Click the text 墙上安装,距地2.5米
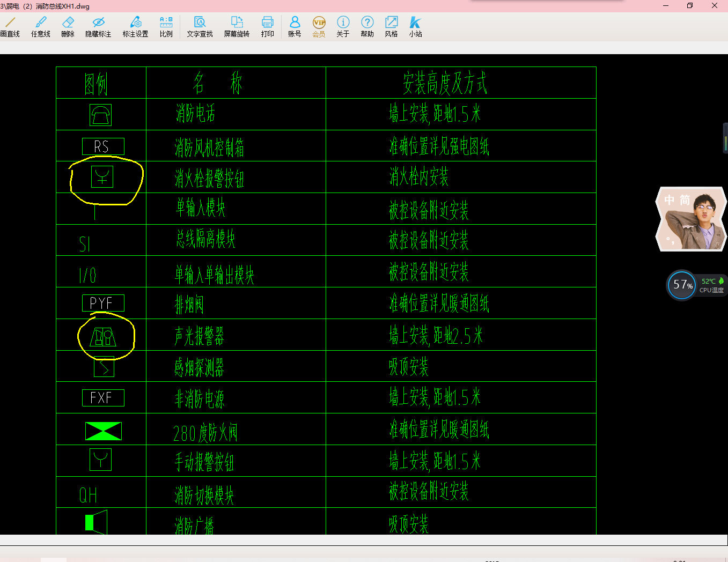 [x=436, y=336]
